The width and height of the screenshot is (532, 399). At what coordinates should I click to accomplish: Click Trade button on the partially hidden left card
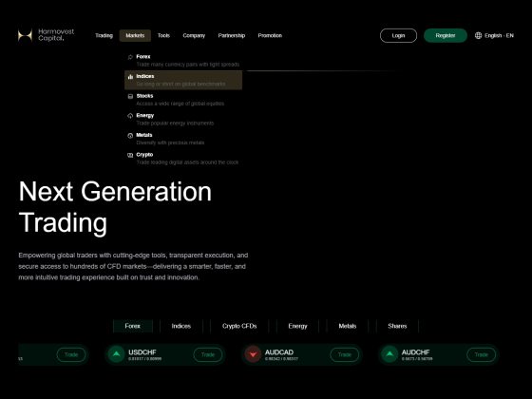click(x=71, y=354)
